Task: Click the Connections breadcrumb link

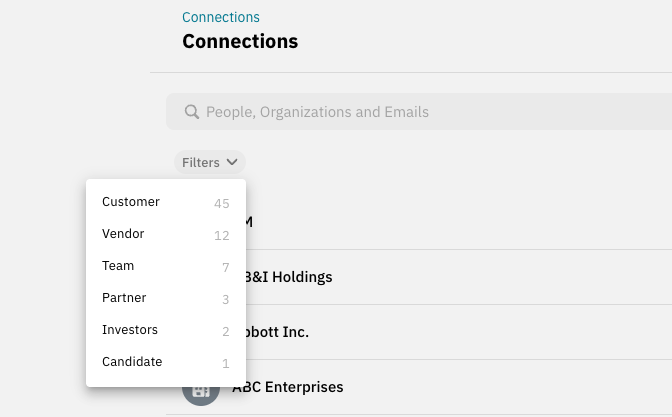Action: (221, 17)
